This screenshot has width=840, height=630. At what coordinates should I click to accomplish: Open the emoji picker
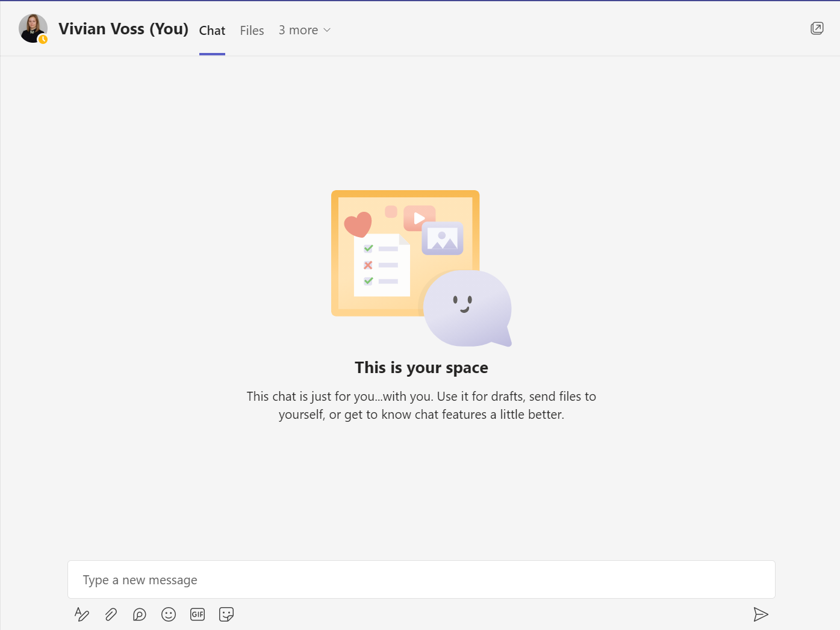168,614
